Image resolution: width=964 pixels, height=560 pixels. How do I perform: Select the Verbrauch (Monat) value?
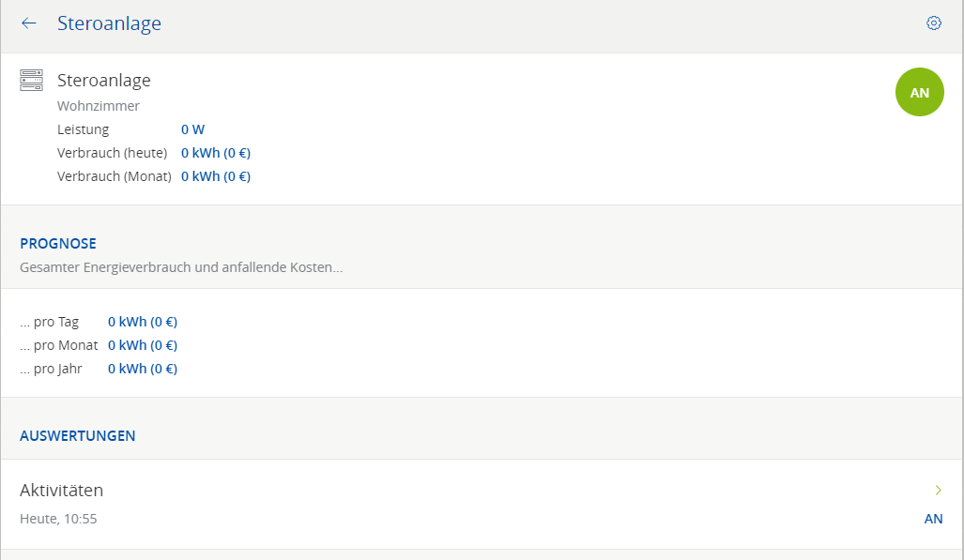215,176
